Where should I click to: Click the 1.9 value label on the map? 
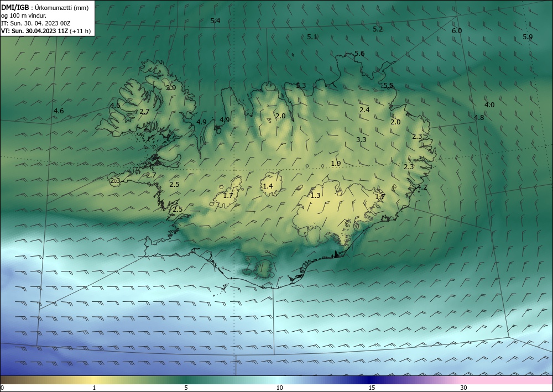pyautogui.click(x=336, y=164)
